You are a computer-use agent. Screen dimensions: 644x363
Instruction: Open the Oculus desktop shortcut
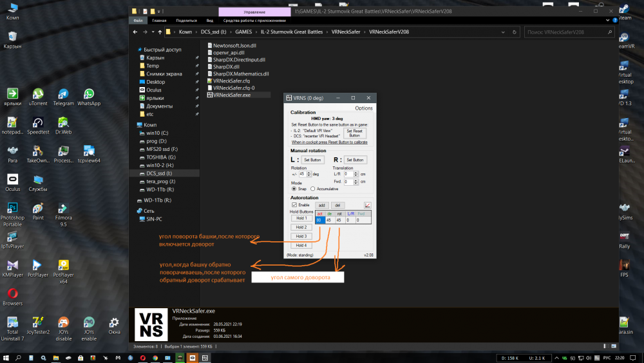pos(12,181)
